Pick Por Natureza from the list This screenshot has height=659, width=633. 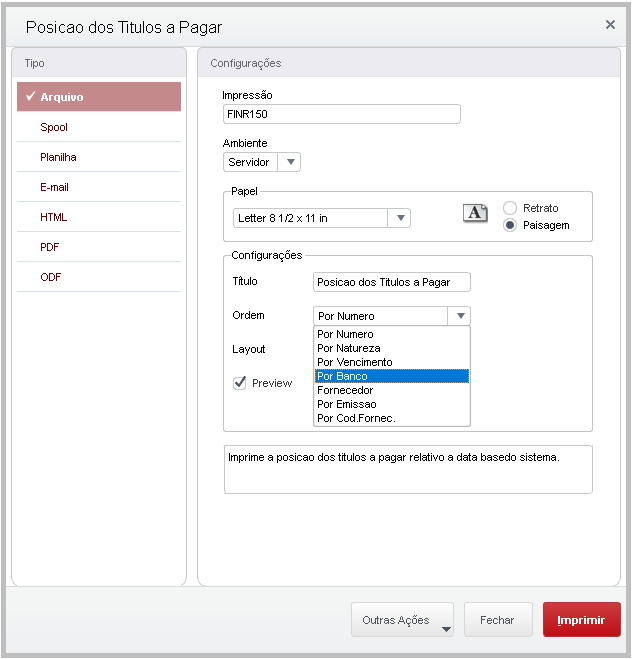pos(391,348)
